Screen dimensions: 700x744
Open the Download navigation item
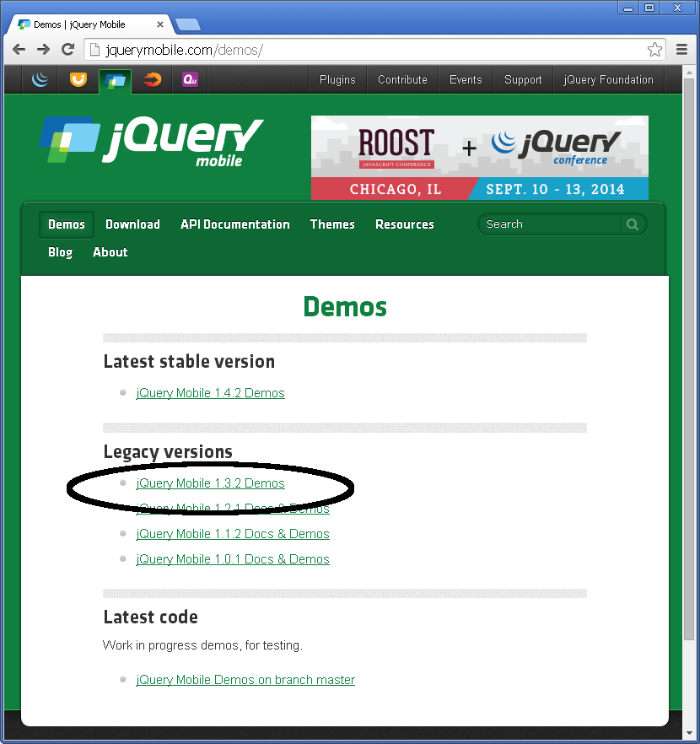132,224
